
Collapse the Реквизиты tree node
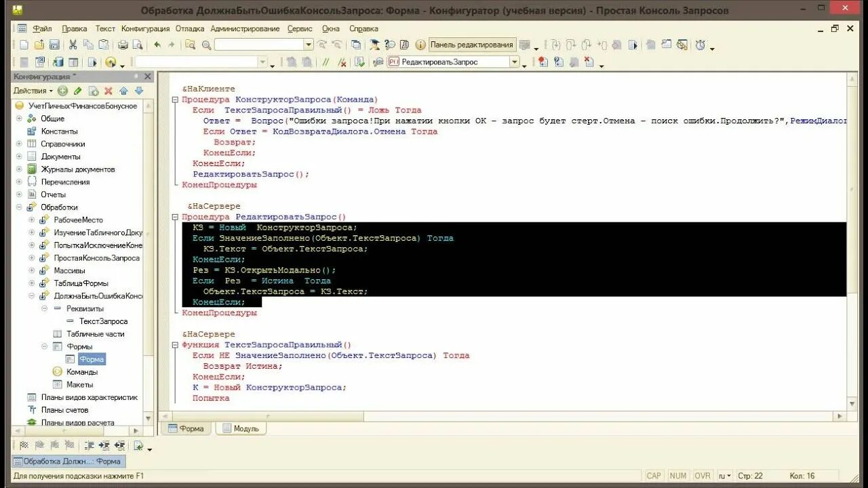click(44, 308)
